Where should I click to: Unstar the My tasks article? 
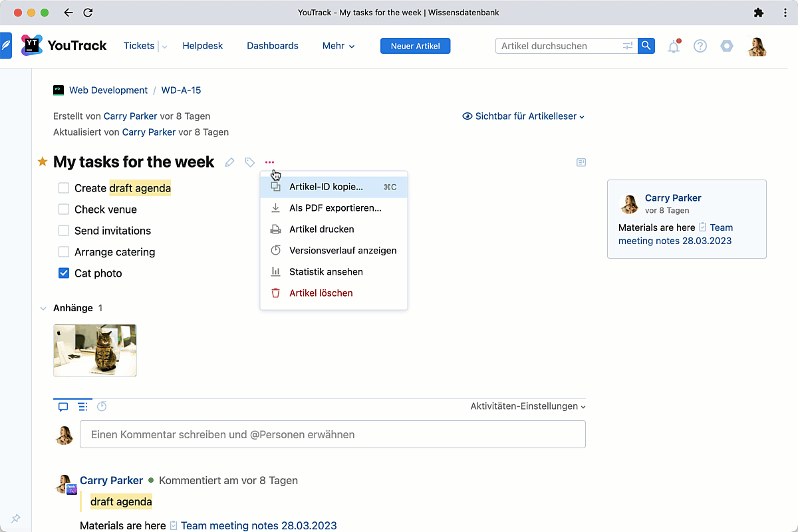pyautogui.click(x=42, y=161)
